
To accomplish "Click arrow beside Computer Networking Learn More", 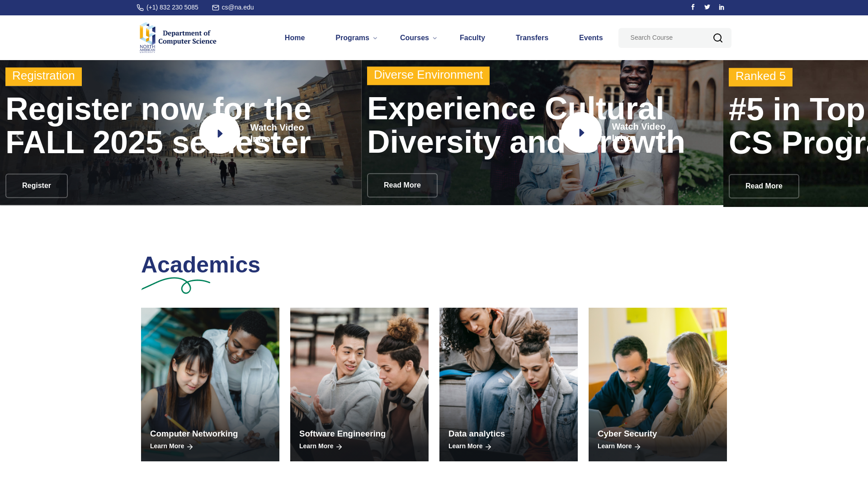I will 190,446.
